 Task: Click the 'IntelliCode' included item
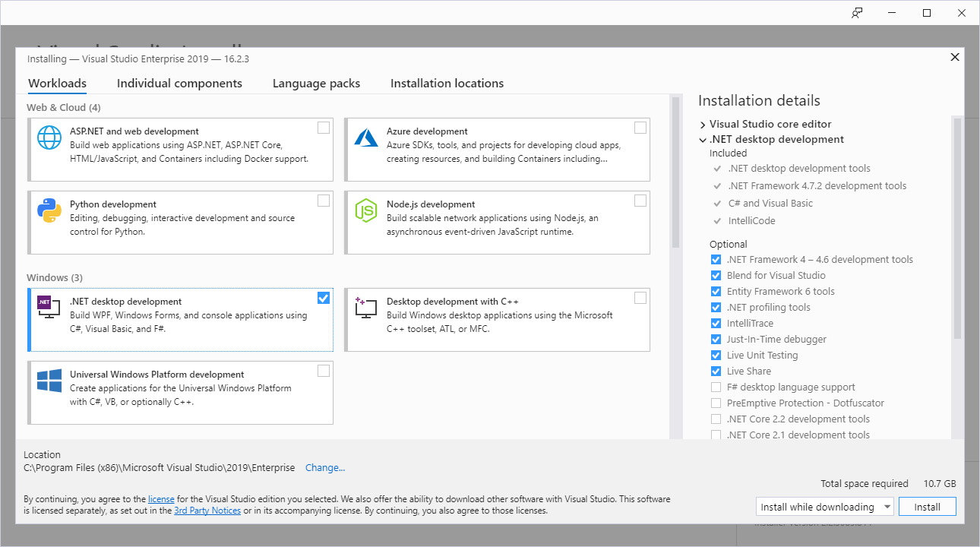pyautogui.click(x=751, y=221)
